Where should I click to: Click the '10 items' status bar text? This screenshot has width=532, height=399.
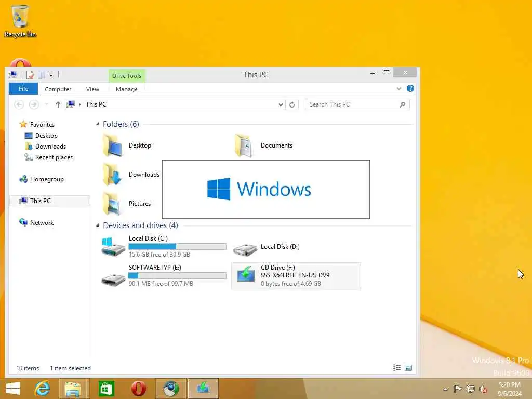click(28, 368)
